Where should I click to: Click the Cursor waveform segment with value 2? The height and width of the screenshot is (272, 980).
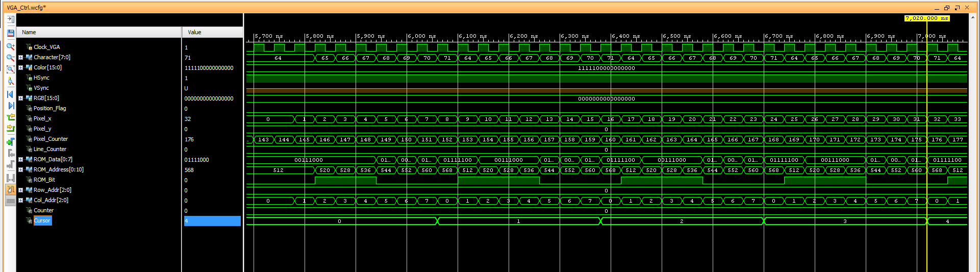[682, 221]
